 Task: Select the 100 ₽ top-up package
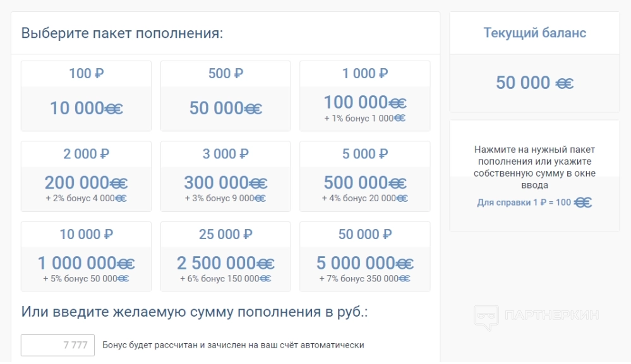tap(86, 96)
